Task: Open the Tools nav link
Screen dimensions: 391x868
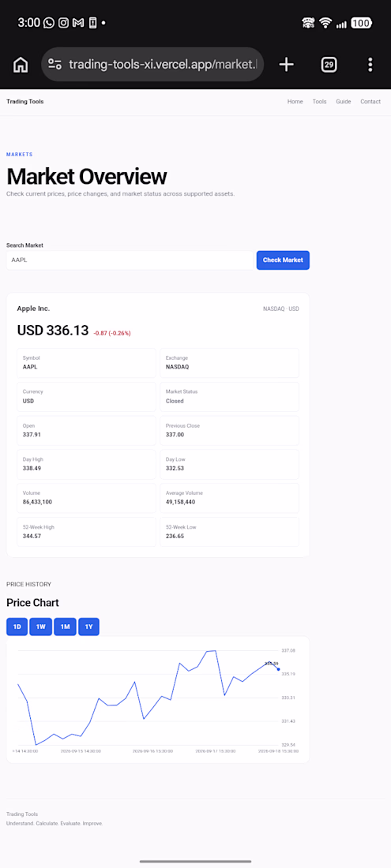Action: coord(320,102)
